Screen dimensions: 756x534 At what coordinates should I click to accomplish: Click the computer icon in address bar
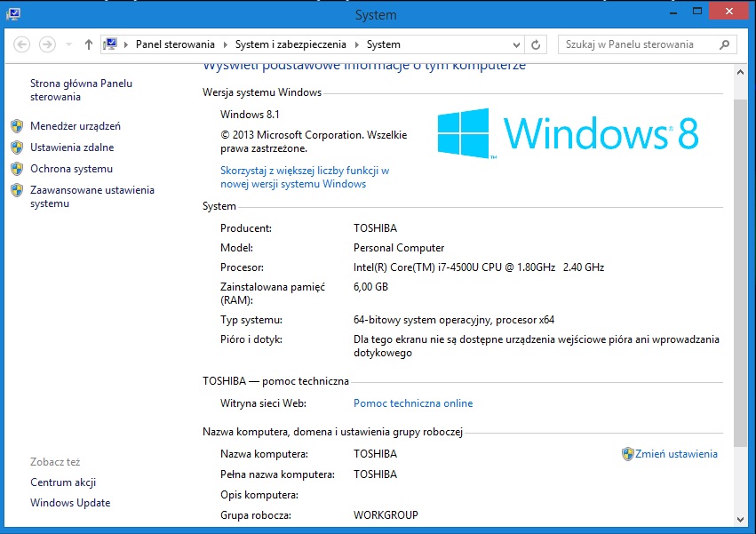pyautogui.click(x=110, y=44)
